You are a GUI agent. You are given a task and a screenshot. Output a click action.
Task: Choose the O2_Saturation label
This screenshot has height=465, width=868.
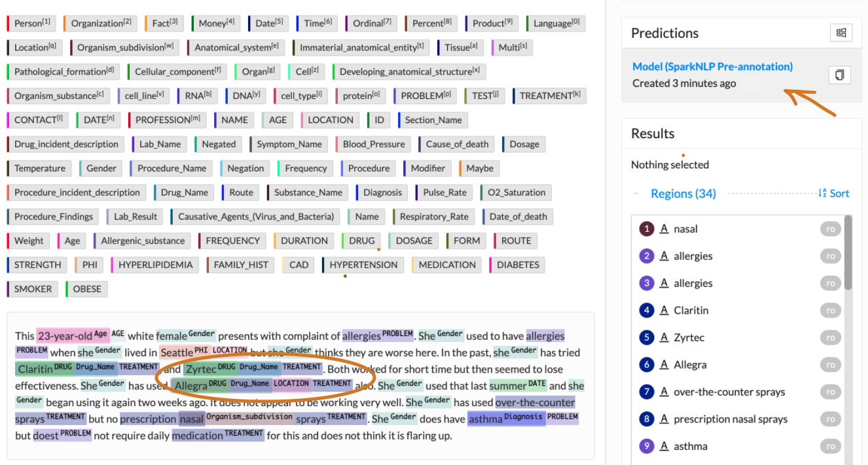pyautogui.click(x=516, y=193)
